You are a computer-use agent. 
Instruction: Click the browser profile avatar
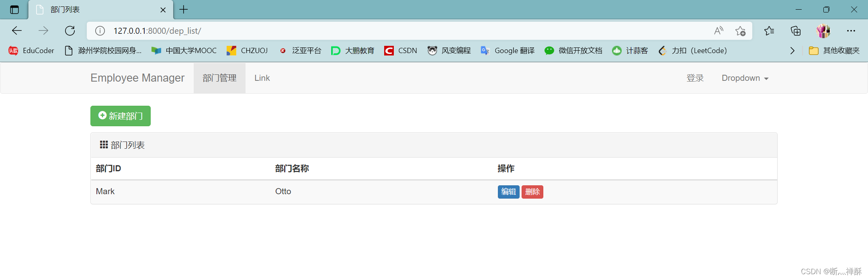[823, 31]
